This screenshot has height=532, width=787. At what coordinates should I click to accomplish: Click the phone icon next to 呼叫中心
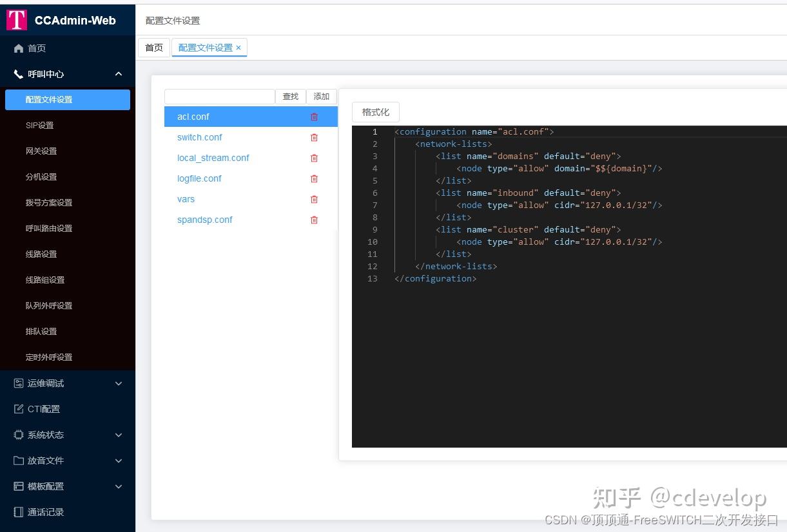tap(18, 73)
